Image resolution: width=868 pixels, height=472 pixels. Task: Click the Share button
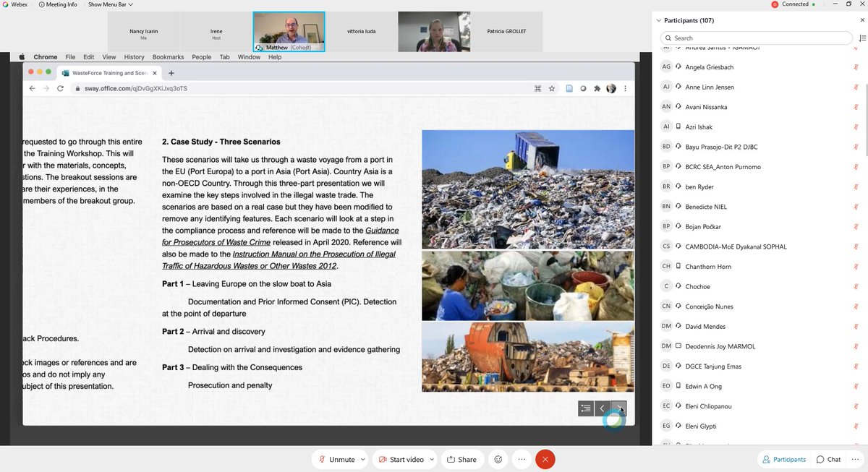461,459
